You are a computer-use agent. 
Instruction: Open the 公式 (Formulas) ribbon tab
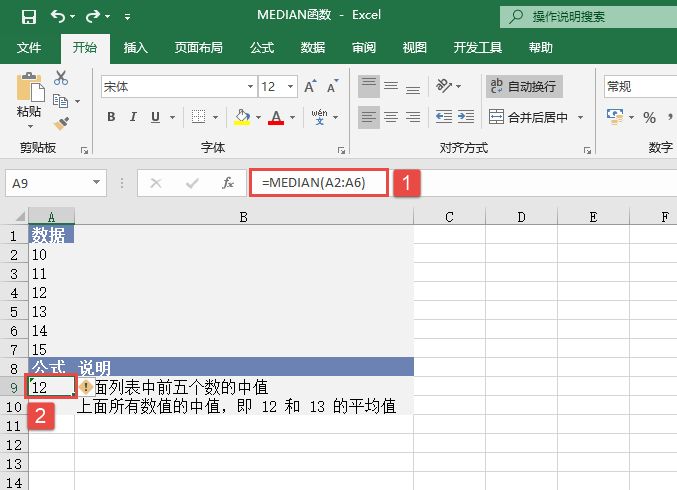coord(262,47)
